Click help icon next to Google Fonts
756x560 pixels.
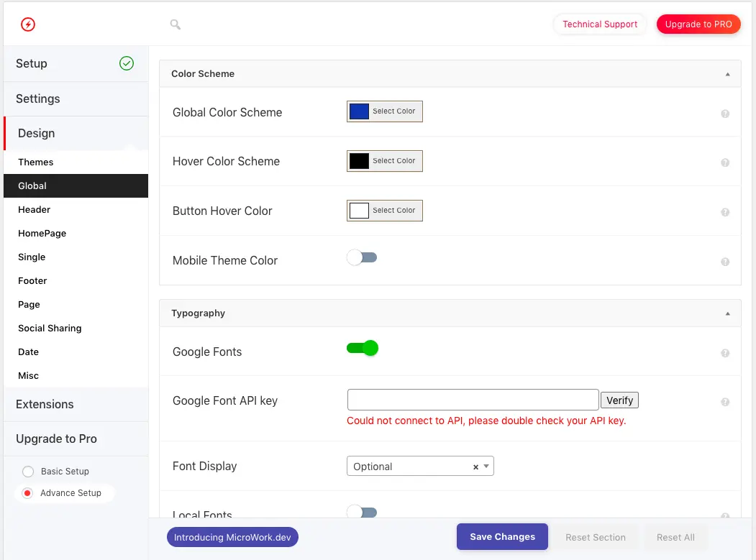(x=725, y=353)
